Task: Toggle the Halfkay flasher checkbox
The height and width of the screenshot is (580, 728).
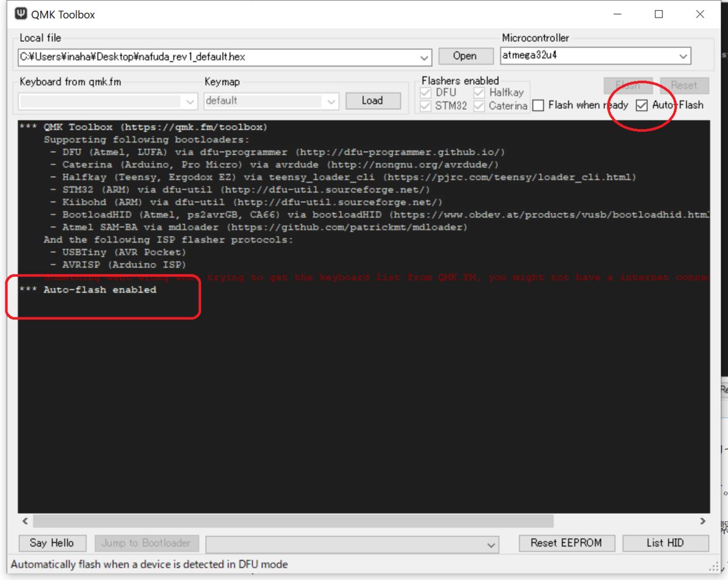Action: pos(479,93)
